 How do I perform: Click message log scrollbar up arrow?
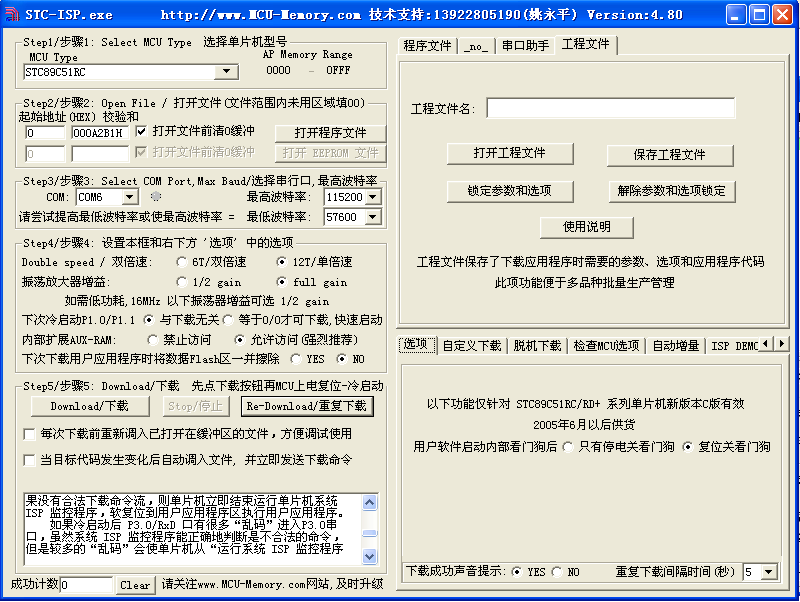tap(369, 502)
